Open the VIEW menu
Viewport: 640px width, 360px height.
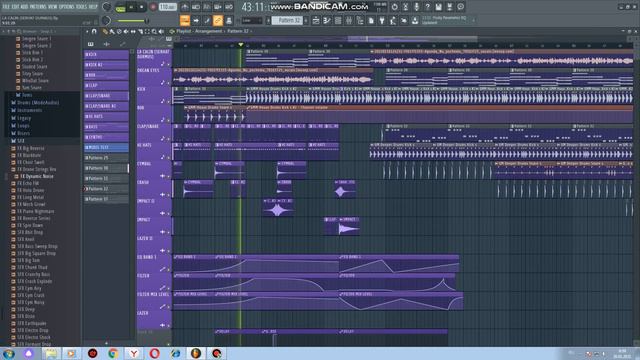point(53,7)
